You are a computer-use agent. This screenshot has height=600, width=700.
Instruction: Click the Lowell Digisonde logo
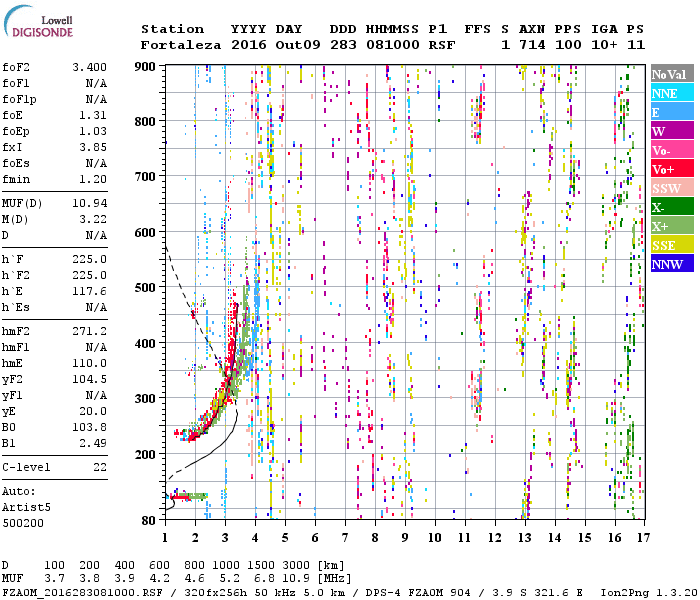(x=38, y=21)
